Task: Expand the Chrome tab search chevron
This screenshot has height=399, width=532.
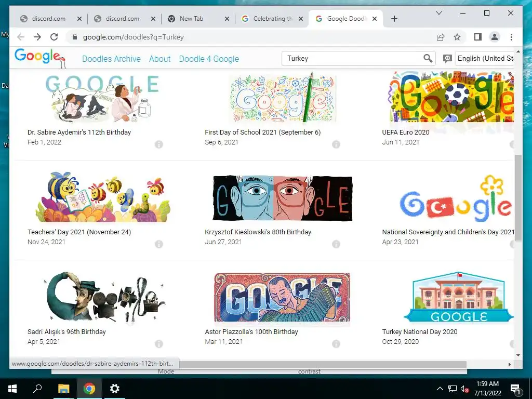Action: [x=438, y=13]
